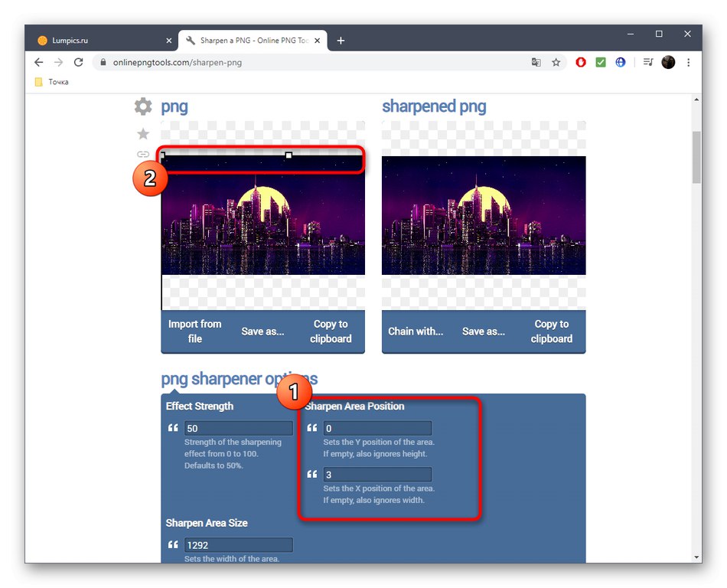Viewport: 727px width, 588px height.
Task: Click the blue globe extension icon
Action: coord(620,62)
